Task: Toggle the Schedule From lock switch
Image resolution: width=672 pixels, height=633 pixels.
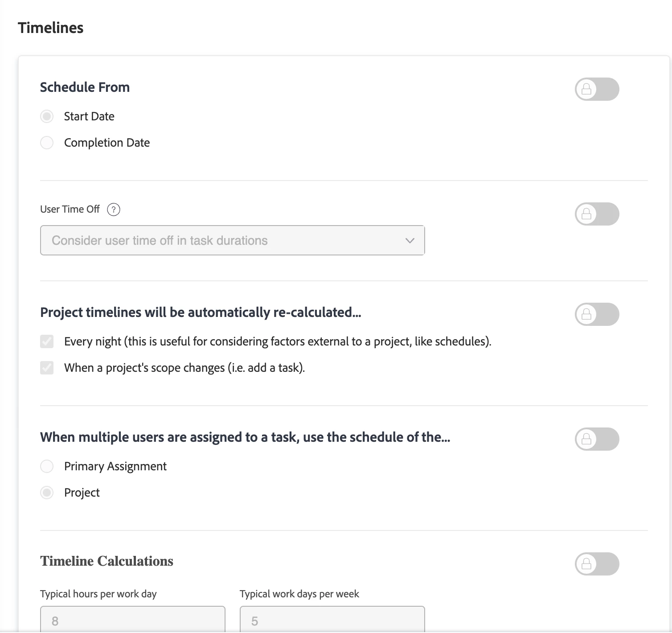Action: coord(597,89)
